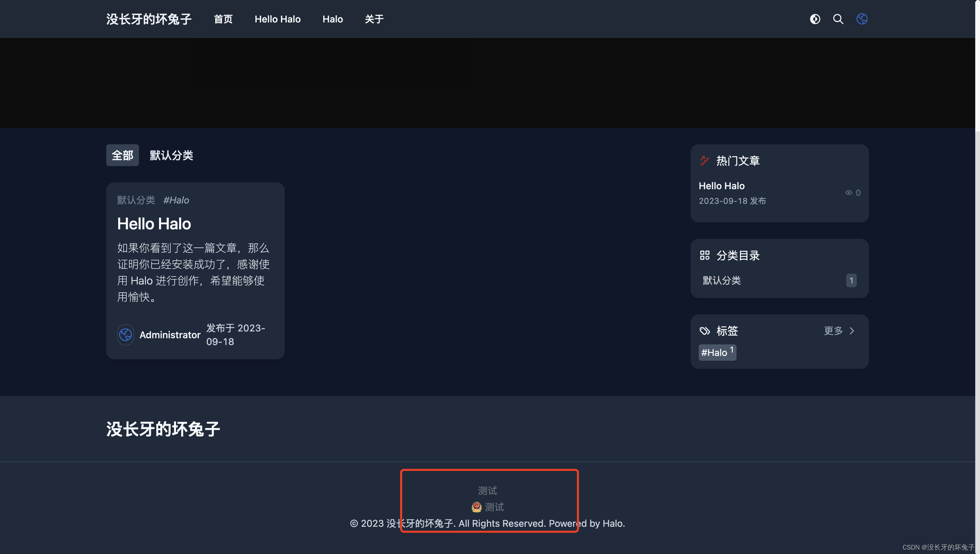Click the 2023-09-18 发布 text
Image resolution: width=980 pixels, height=554 pixels.
[x=732, y=201]
